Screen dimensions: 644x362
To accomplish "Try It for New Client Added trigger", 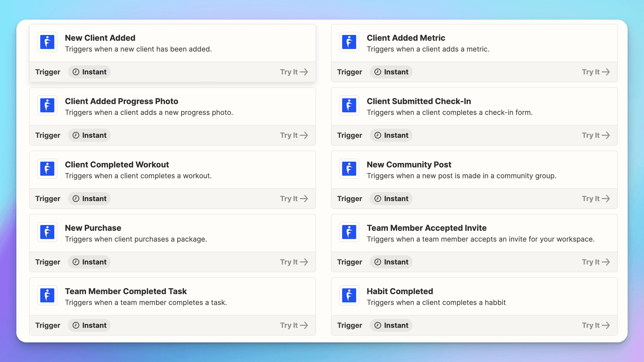I will (294, 72).
